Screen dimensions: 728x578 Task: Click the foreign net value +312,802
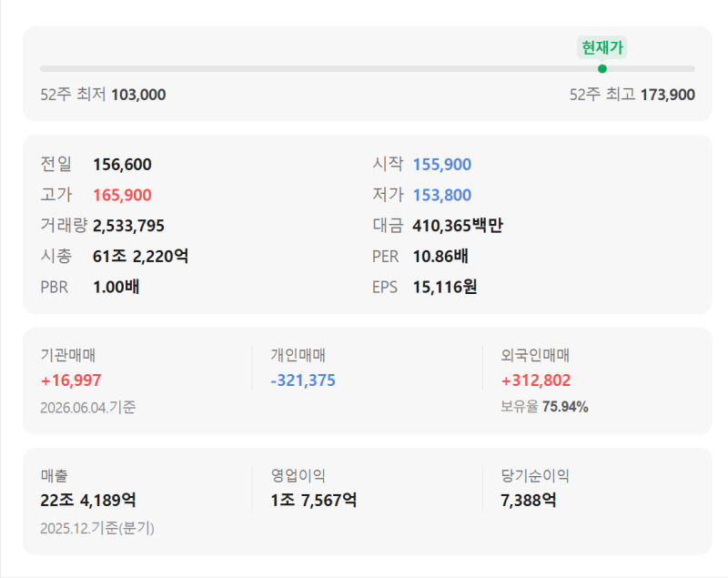[x=536, y=380]
